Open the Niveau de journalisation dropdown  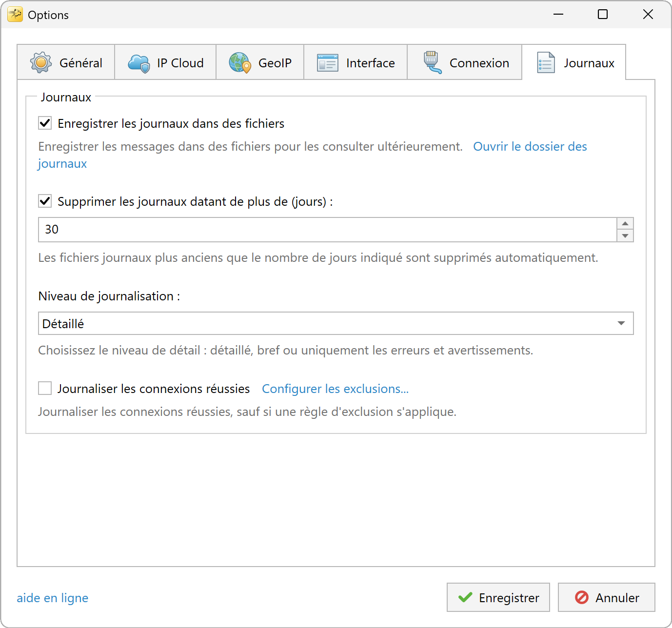[336, 323]
